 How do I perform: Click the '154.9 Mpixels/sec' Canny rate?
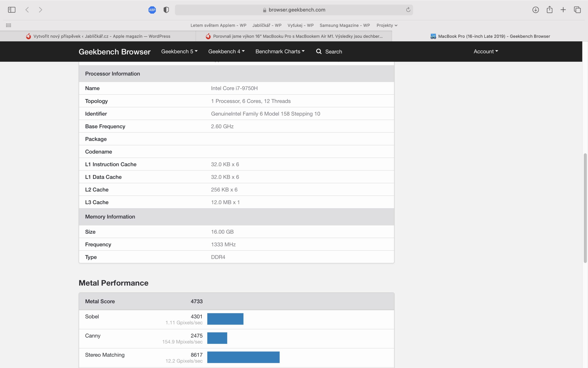click(x=182, y=342)
